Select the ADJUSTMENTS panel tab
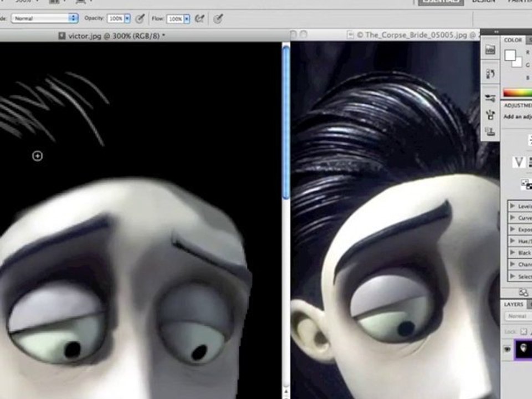This screenshot has width=532, height=399. (518, 105)
